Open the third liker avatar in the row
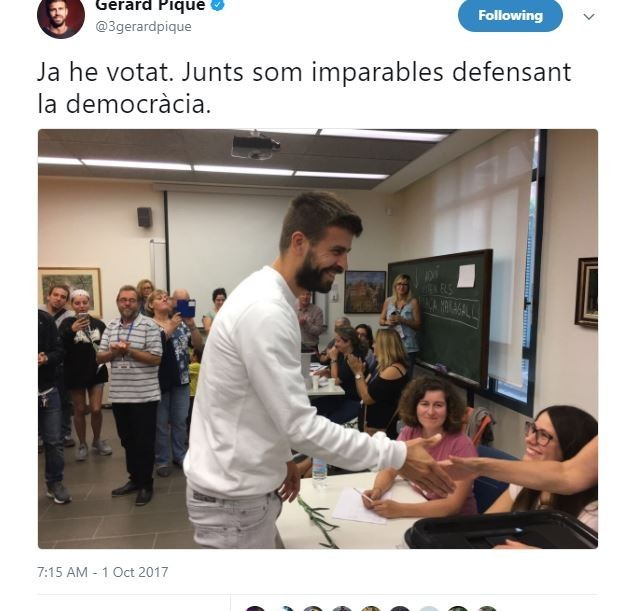Image resolution: width=630 pixels, height=611 pixels. point(313,608)
